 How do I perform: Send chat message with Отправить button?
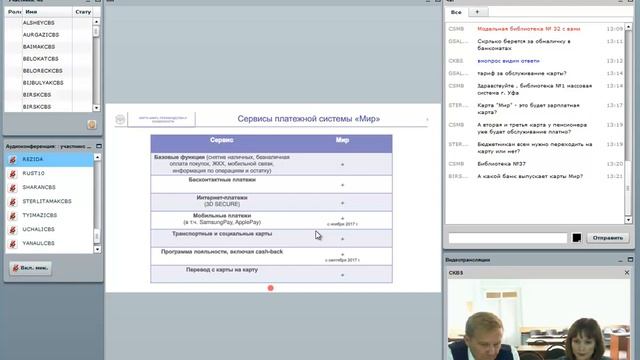tap(608, 238)
